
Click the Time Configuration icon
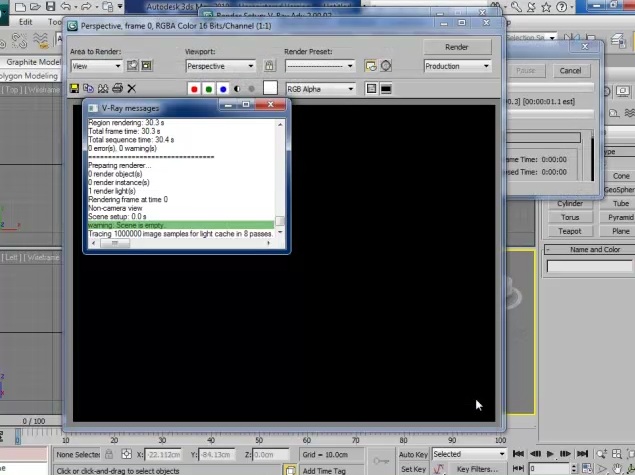coord(587,469)
